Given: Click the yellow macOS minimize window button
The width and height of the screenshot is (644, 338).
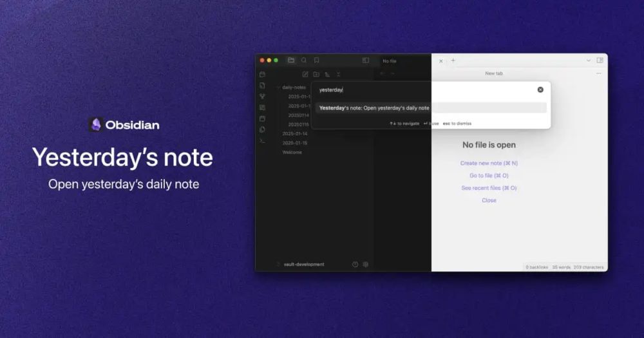Looking at the screenshot, I should click(x=269, y=61).
